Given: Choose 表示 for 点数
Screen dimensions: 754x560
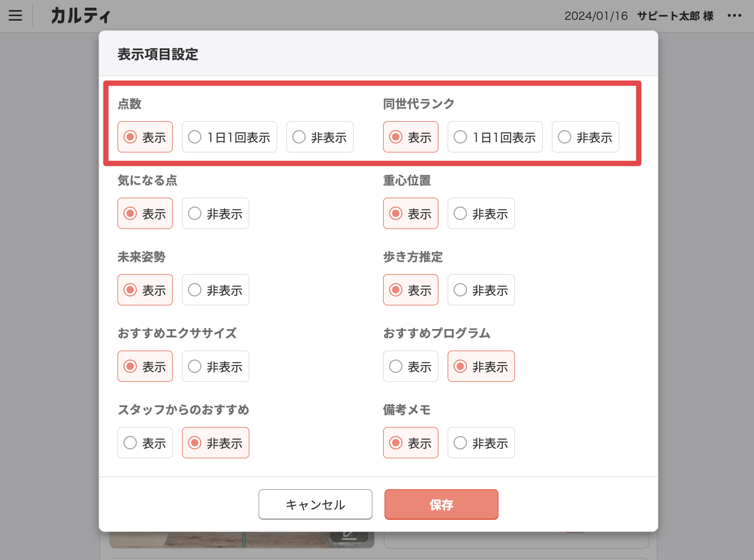Looking at the screenshot, I should coord(145,137).
